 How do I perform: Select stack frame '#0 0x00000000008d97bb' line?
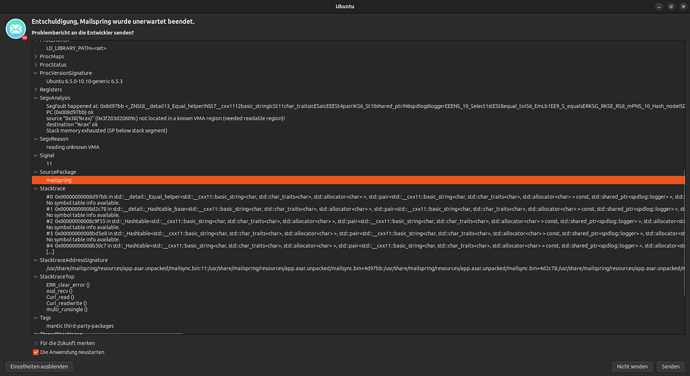pos(365,197)
